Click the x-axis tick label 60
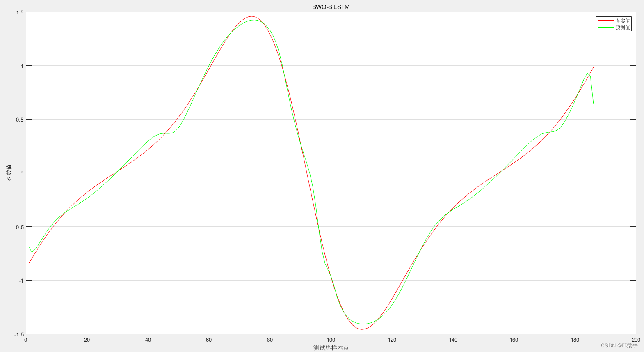The image size is (644, 352). pyautogui.click(x=209, y=340)
